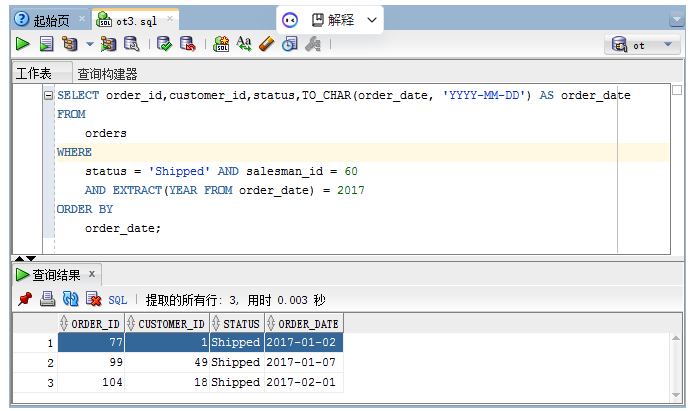Click the Rollback transaction icon

pos(189,44)
